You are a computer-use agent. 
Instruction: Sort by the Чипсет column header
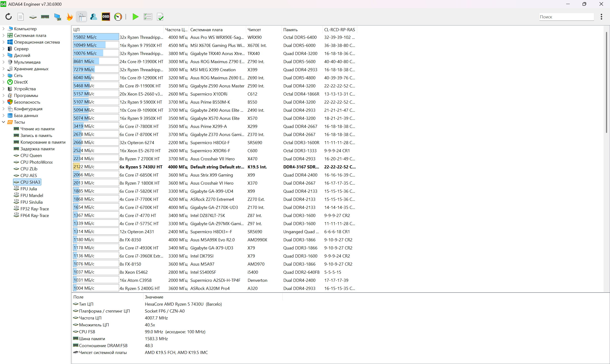(x=264, y=30)
